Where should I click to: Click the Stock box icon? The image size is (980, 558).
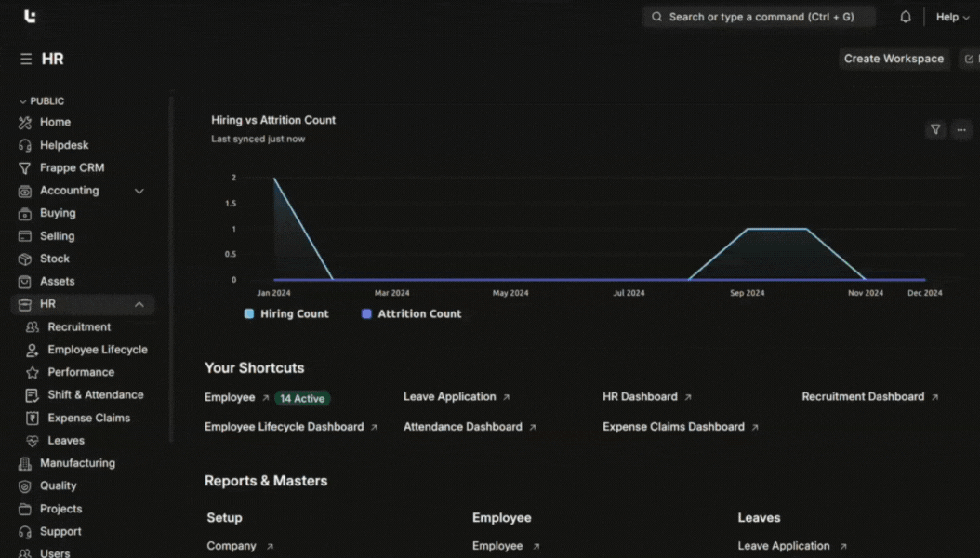coord(25,259)
